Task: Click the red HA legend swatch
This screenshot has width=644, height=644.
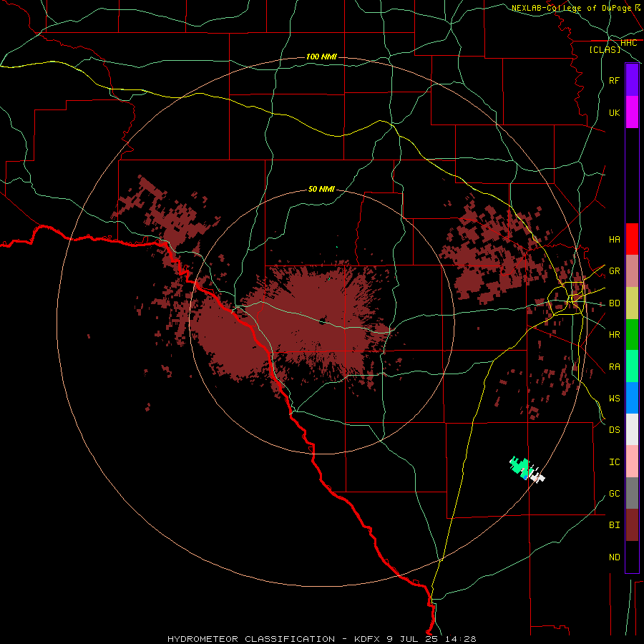Action: (x=632, y=239)
